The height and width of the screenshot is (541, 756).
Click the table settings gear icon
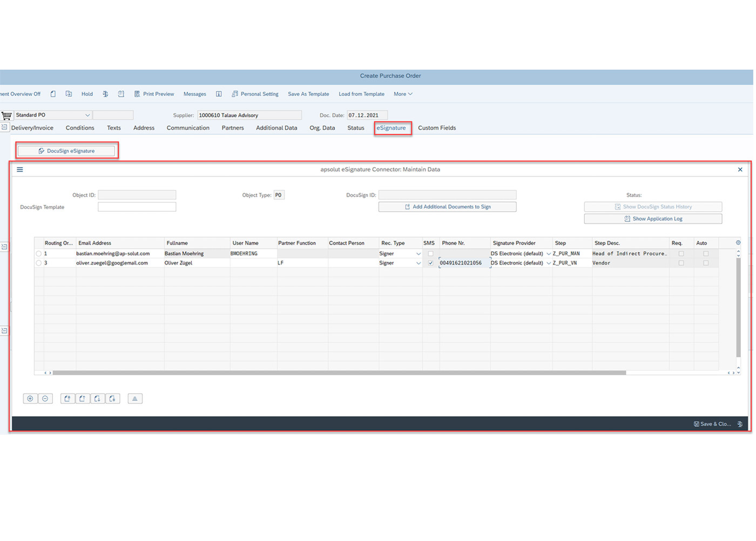[x=738, y=242]
